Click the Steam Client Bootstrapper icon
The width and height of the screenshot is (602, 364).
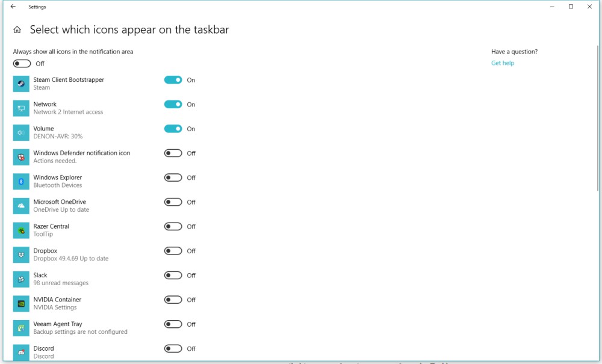pos(21,84)
